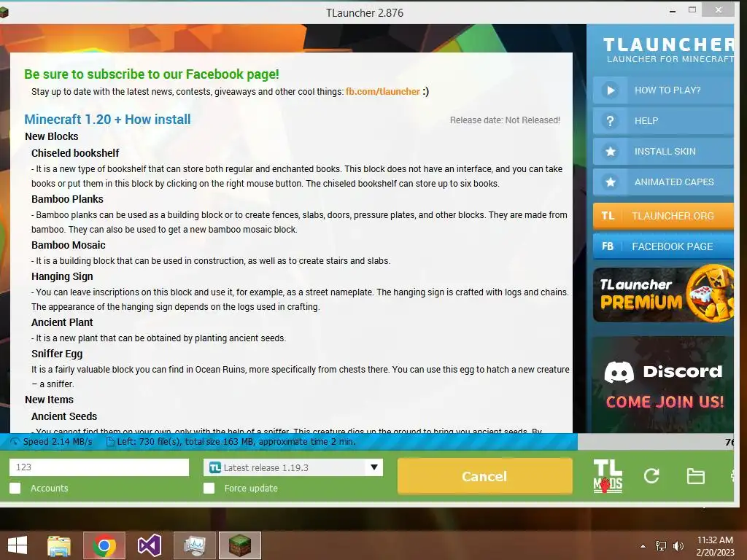This screenshot has width=747, height=560.
Task: Click the question mark icon beside Help
Action: [x=611, y=121]
